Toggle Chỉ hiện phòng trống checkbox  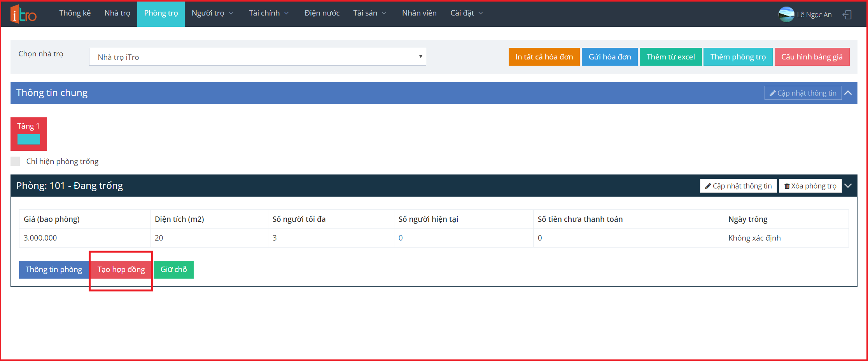(15, 161)
